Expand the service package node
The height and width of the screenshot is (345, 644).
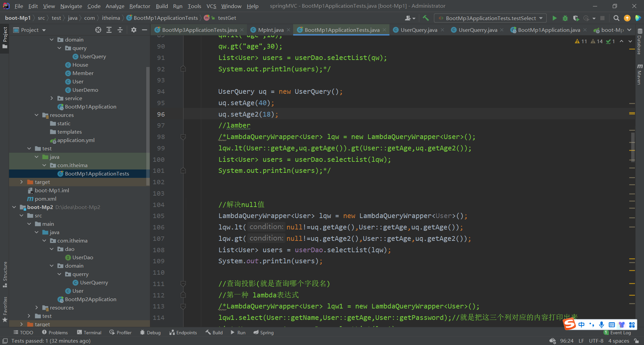(x=52, y=98)
